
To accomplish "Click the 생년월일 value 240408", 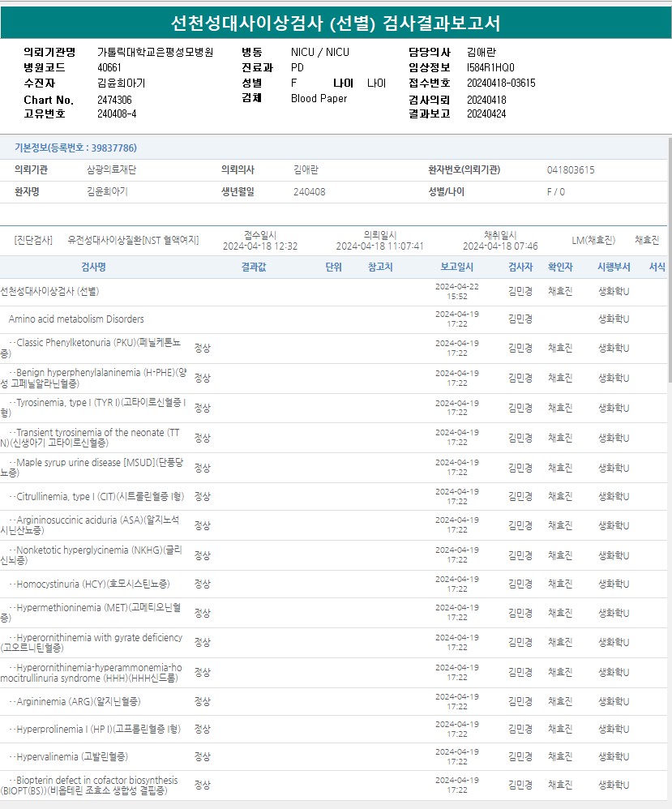I will [309, 192].
